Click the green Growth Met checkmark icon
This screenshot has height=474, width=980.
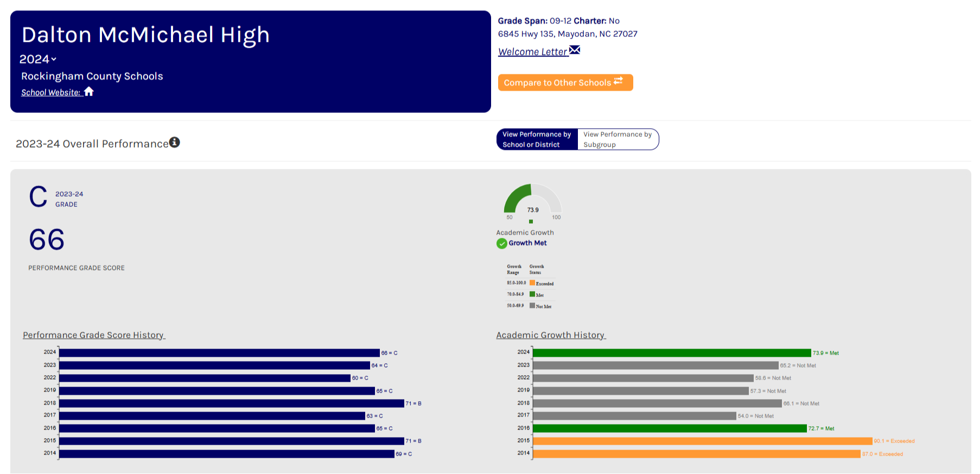502,243
